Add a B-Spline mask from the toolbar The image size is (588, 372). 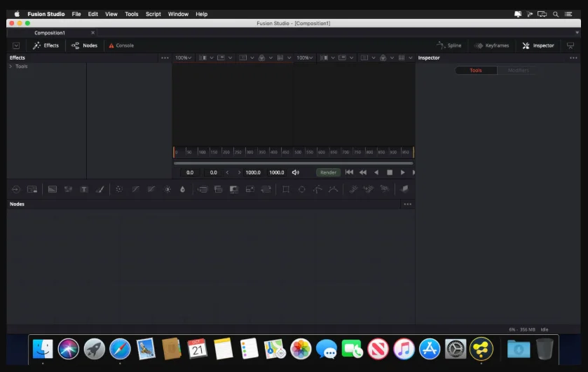point(333,189)
